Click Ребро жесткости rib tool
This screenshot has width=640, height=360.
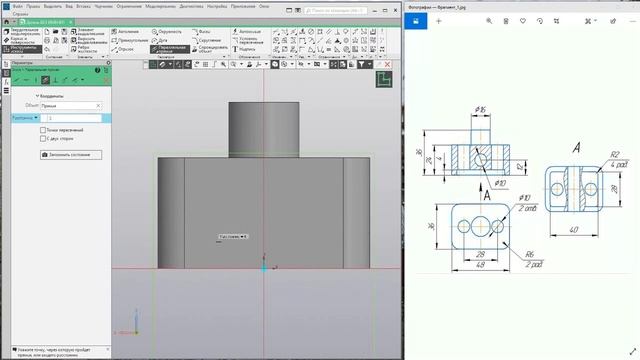[84, 49]
